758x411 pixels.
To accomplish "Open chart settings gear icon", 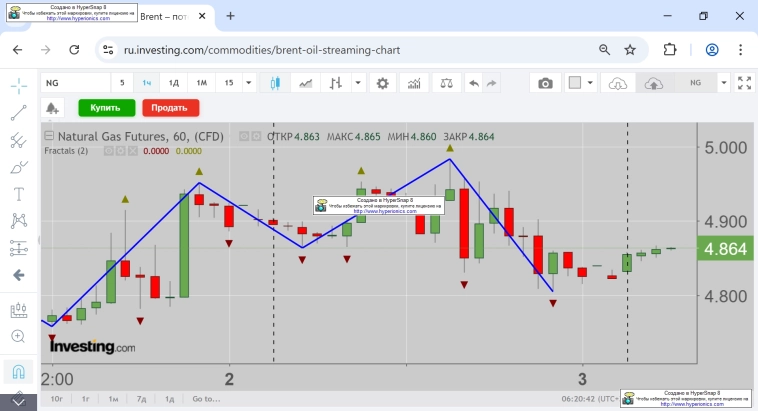I will pos(381,84).
